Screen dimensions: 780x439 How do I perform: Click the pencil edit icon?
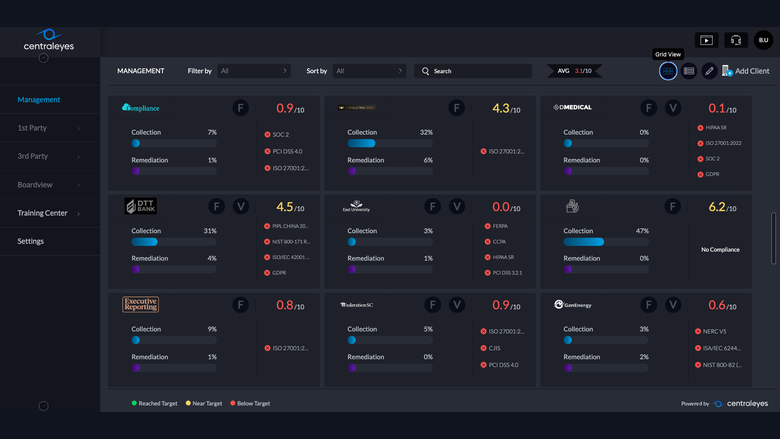point(709,71)
